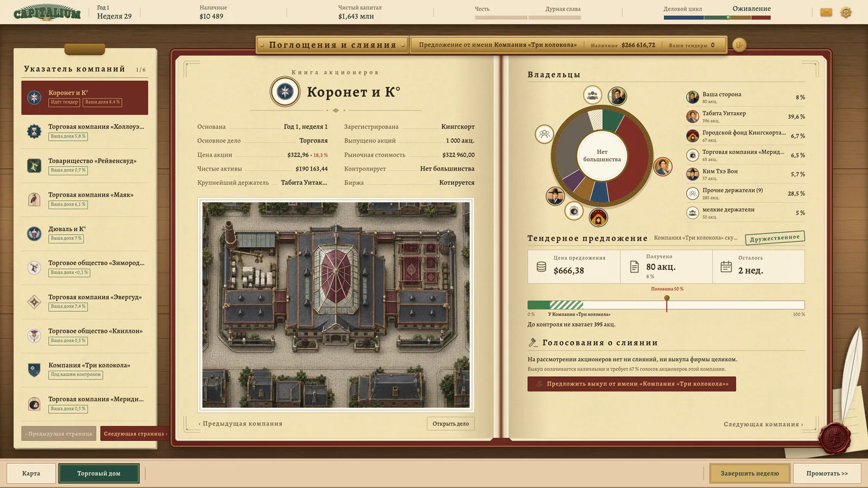Click the company headquarters map image
The height and width of the screenshot is (488, 868).
coord(336,305)
